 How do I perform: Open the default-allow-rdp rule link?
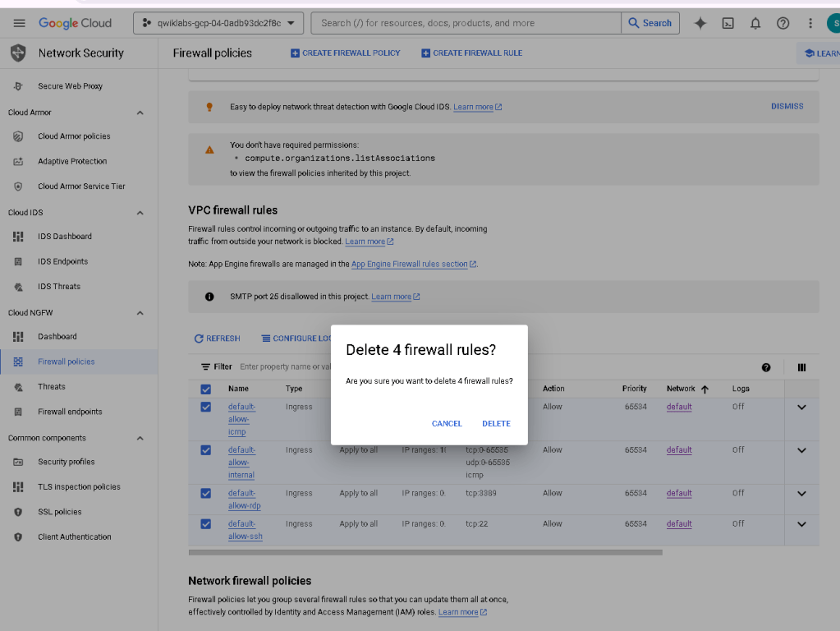tap(245, 499)
